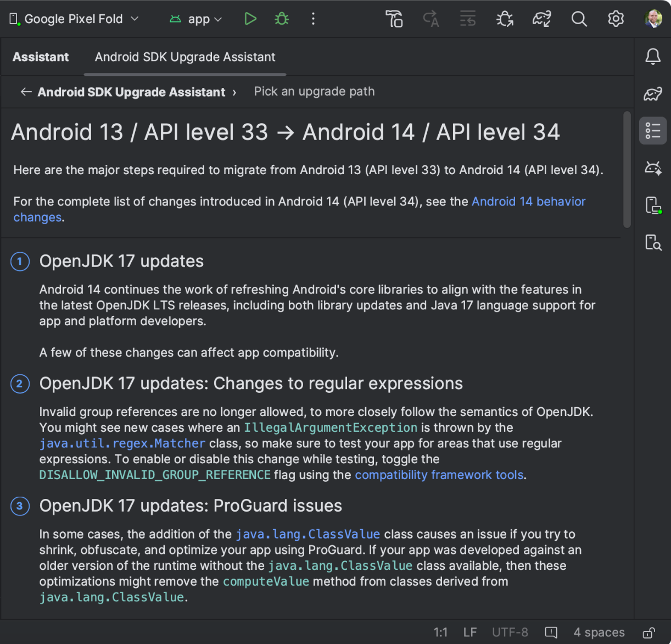Attach debugger to Android process
The height and width of the screenshot is (644, 671).
[505, 19]
